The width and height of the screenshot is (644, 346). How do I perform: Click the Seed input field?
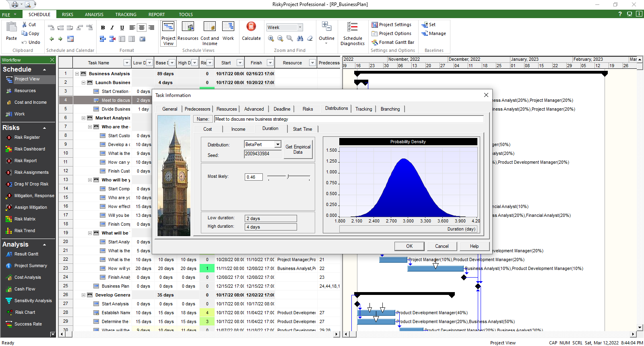263,154
